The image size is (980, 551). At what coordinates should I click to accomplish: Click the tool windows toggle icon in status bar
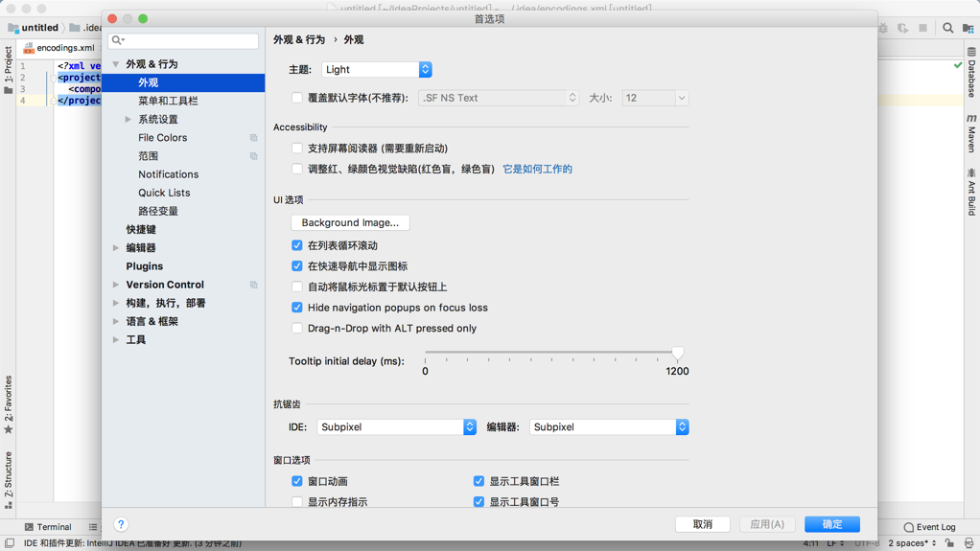pos(10,543)
